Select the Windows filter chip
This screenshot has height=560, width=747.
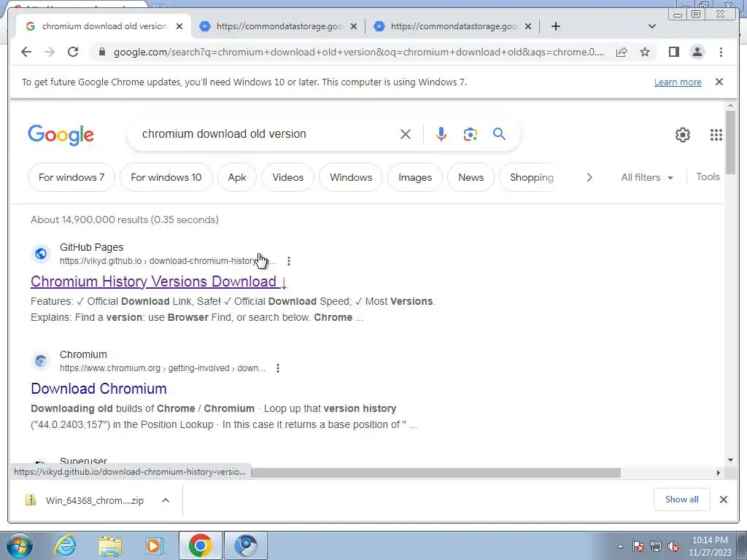(351, 177)
